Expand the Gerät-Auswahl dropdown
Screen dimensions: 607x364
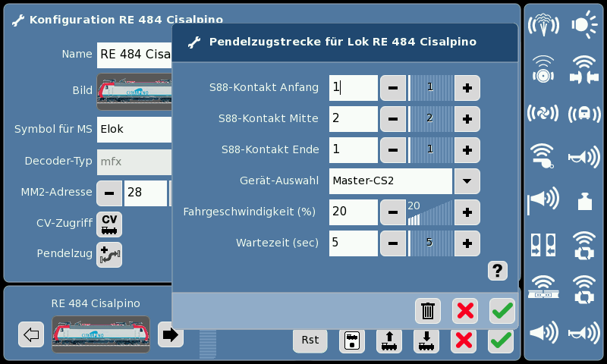467,181
